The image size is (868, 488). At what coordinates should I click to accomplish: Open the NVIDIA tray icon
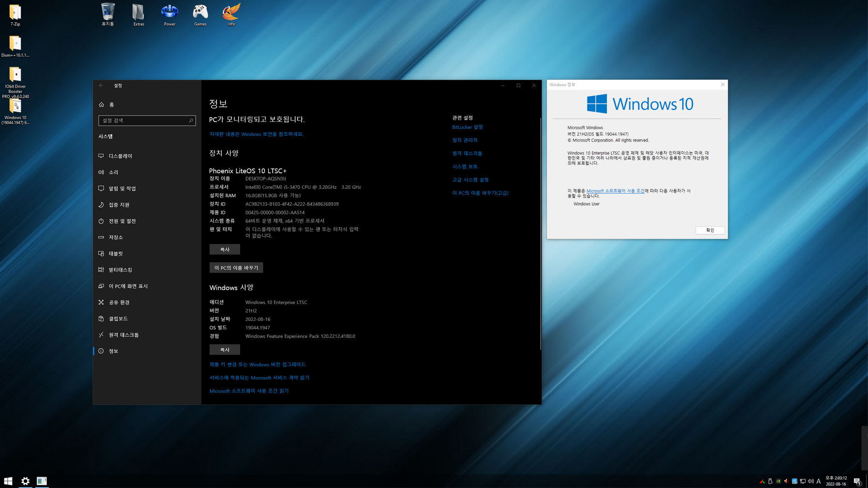[x=778, y=481]
